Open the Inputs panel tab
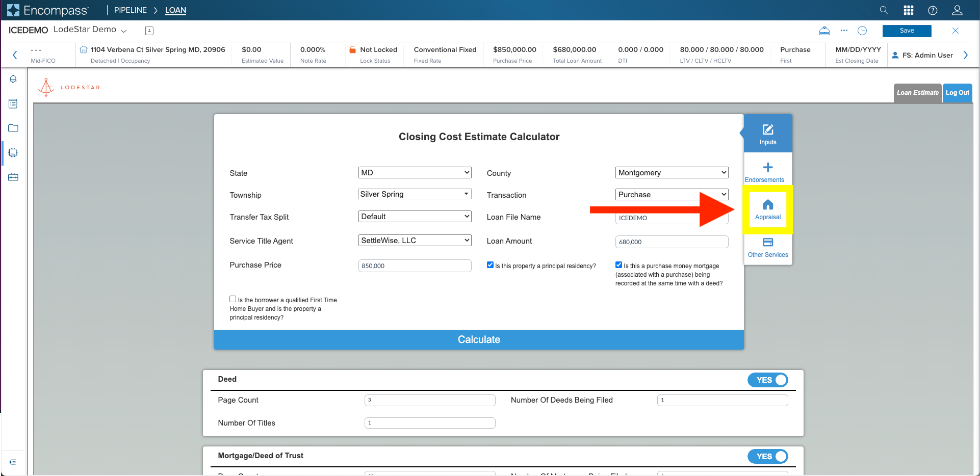This screenshot has width=980, height=476. pyautogui.click(x=768, y=134)
